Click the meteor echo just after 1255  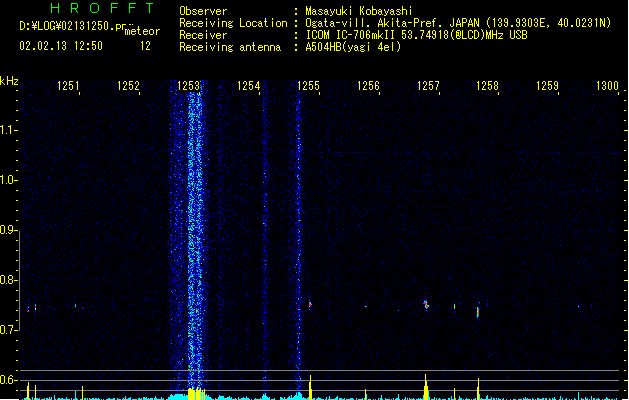point(310,305)
